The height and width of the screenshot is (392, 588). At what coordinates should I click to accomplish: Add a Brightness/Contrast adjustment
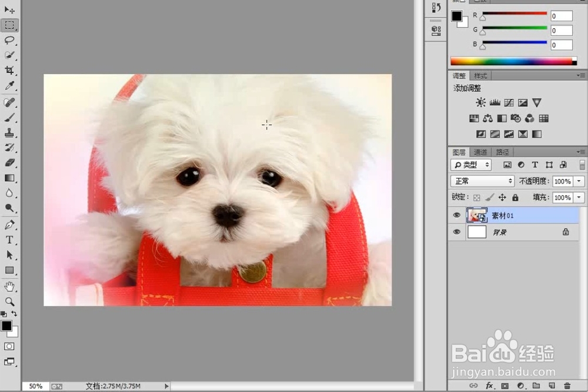(481, 102)
